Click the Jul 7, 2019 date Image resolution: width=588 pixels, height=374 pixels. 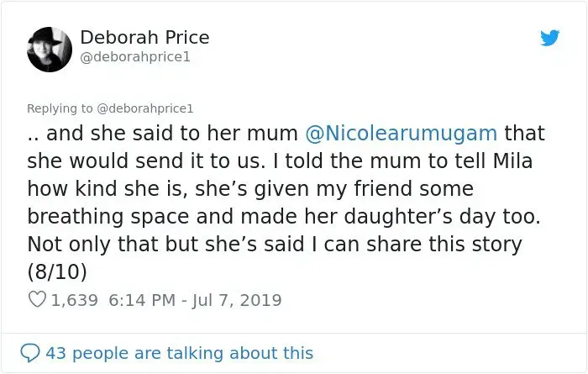239,299
